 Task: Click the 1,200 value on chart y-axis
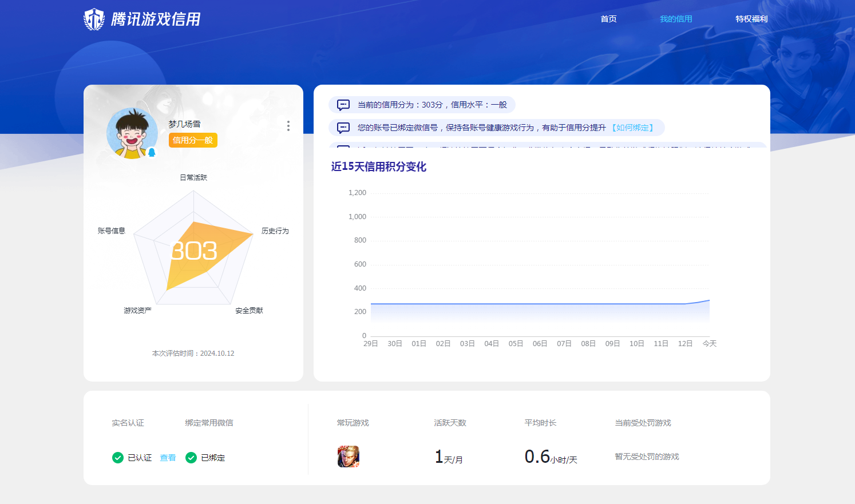[x=357, y=193]
